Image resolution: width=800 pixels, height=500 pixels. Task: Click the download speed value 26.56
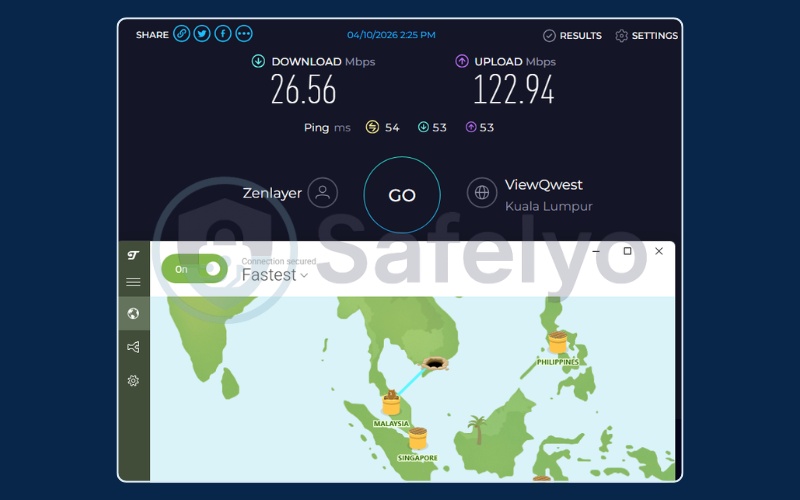(304, 90)
